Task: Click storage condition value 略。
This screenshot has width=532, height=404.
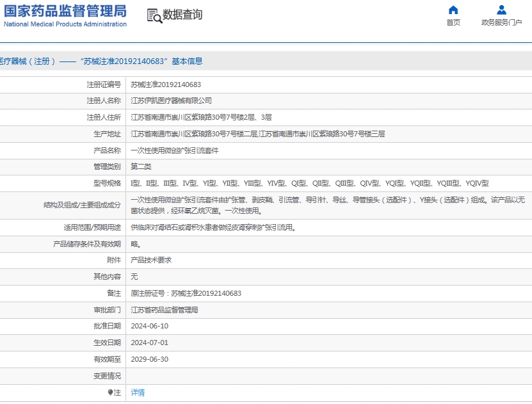Action: [x=136, y=244]
